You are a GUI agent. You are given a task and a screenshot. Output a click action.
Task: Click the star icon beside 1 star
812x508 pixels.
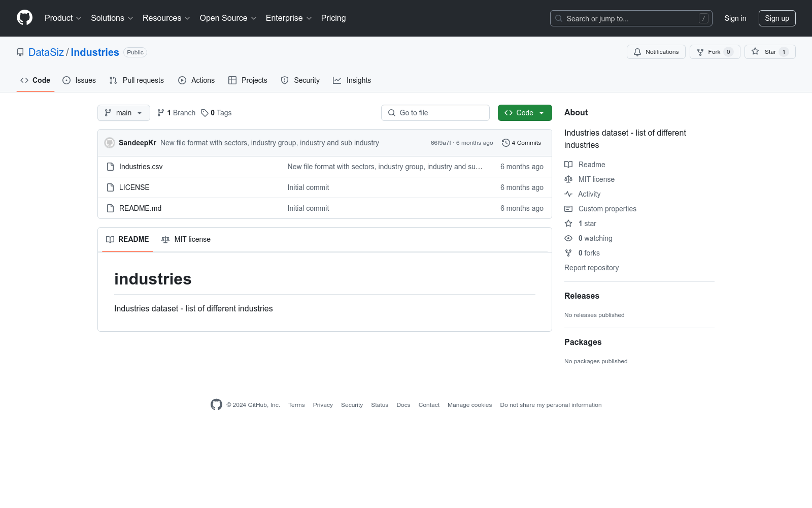click(568, 224)
